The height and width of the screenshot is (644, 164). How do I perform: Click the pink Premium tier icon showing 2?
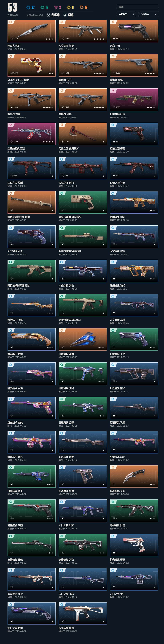(x=56, y=8)
